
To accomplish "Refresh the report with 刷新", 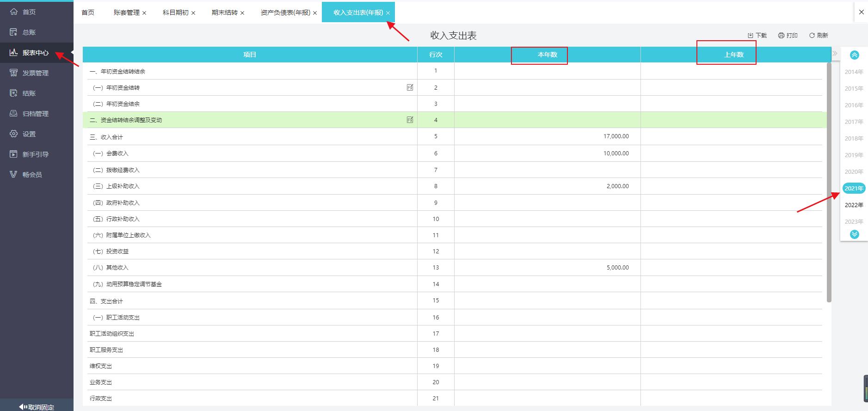I will click(819, 36).
